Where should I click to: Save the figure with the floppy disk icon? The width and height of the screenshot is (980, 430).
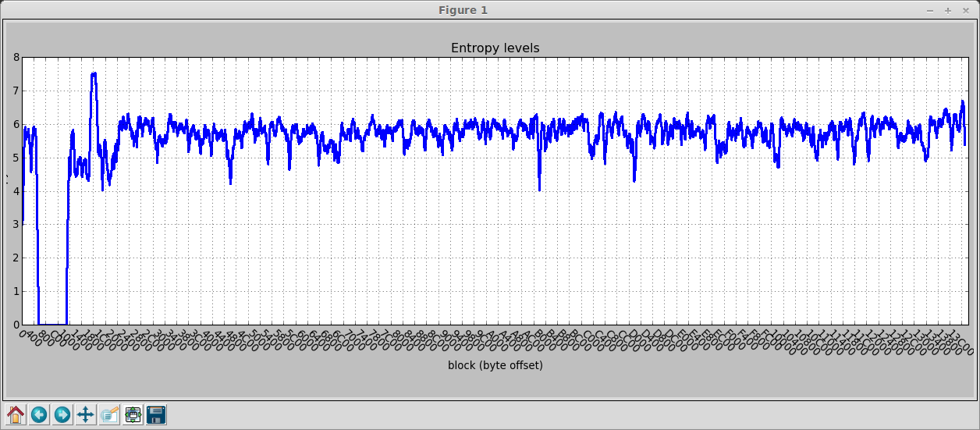[x=156, y=414]
